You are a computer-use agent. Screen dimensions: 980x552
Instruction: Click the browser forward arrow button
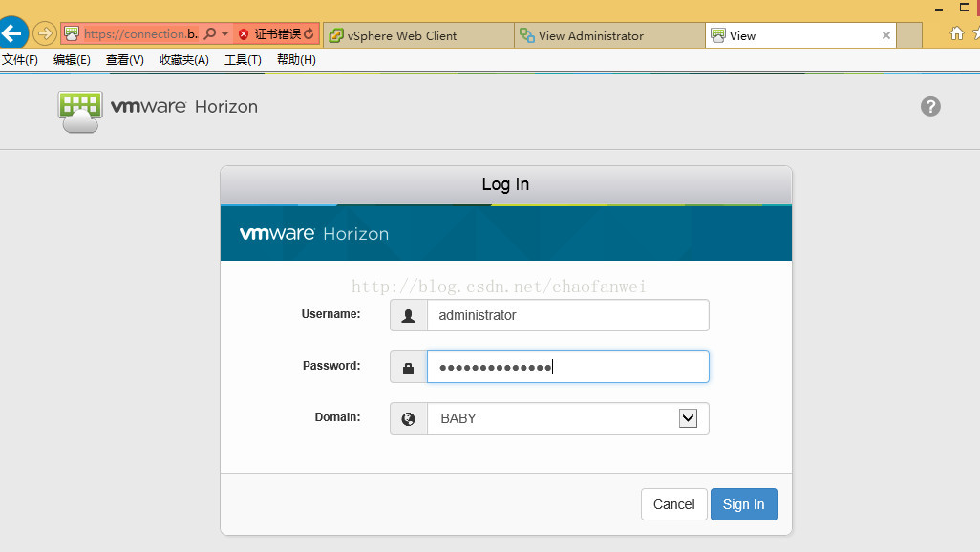pos(44,33)
